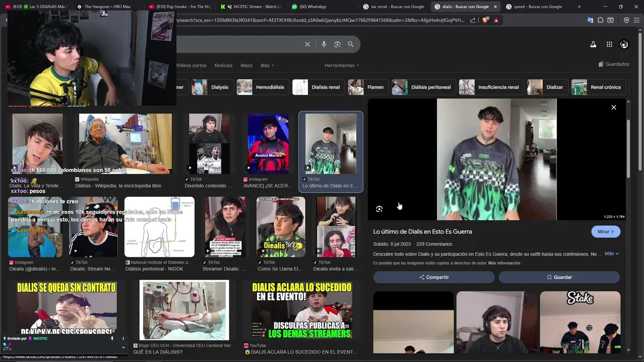Open the Google account avatar
Viewport: 644px width, 362px height.
(x=624, y=44)
